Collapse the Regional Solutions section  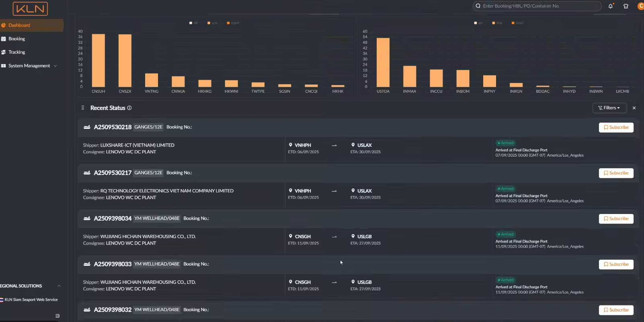click(x=59, y=286)
